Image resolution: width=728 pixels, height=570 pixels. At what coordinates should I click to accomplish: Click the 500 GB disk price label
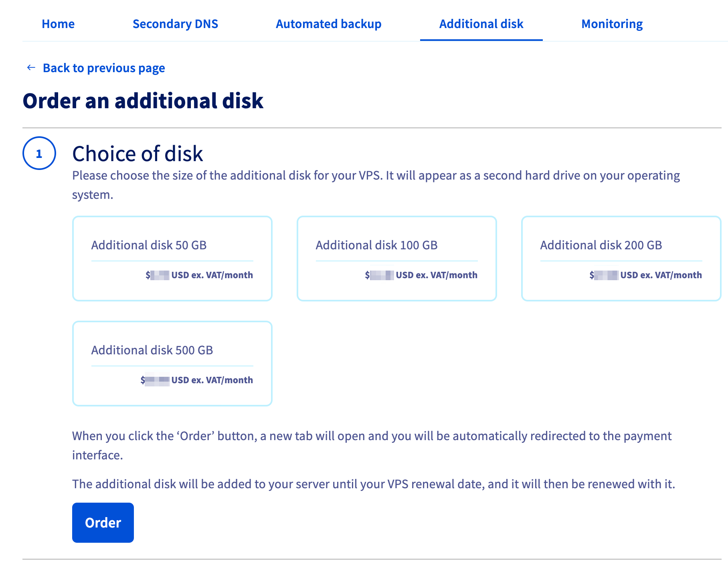(x=196, y=380)
